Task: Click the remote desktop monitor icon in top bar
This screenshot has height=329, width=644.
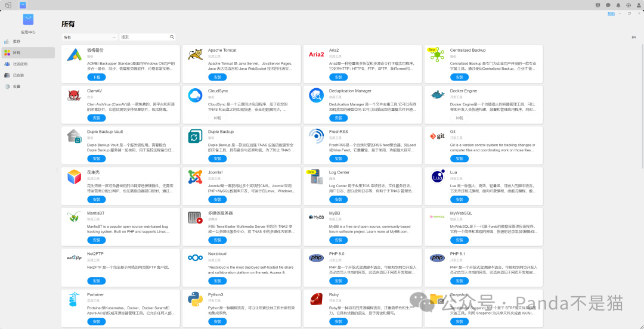Action: coord(598,5)
